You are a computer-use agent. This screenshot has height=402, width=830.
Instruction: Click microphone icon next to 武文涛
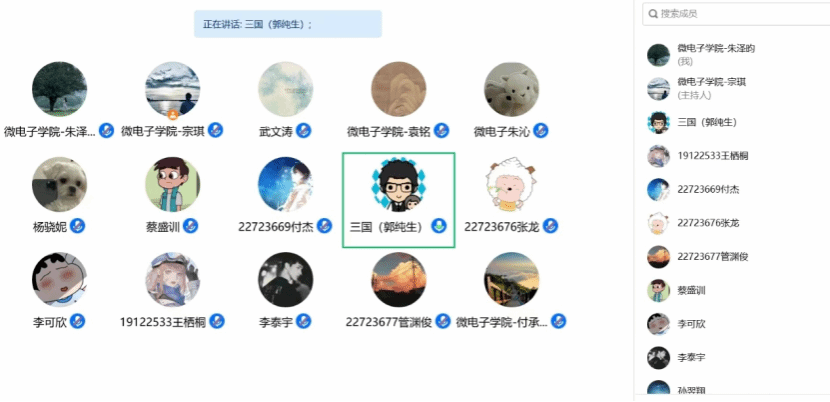point(303,130)
